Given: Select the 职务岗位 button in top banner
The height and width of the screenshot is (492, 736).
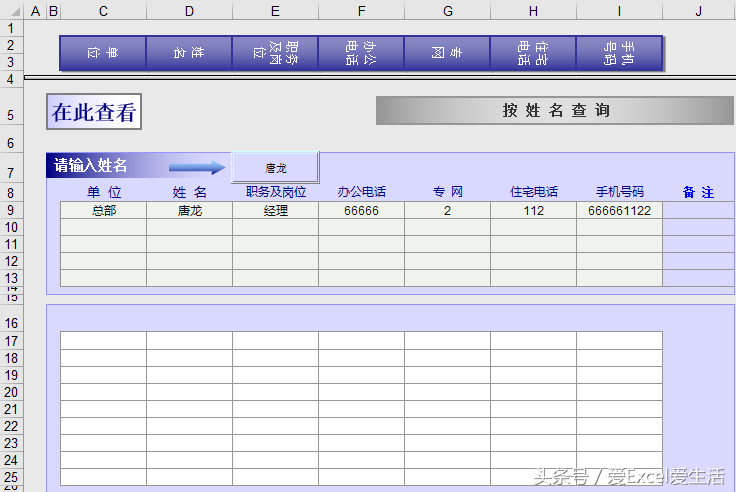Looking at the screenshot, I should coord(275,53).
